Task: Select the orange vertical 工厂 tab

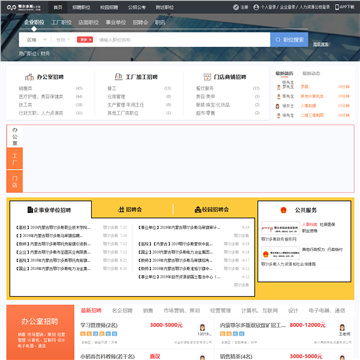Action: pyautogui.click(x=15, y=159)
